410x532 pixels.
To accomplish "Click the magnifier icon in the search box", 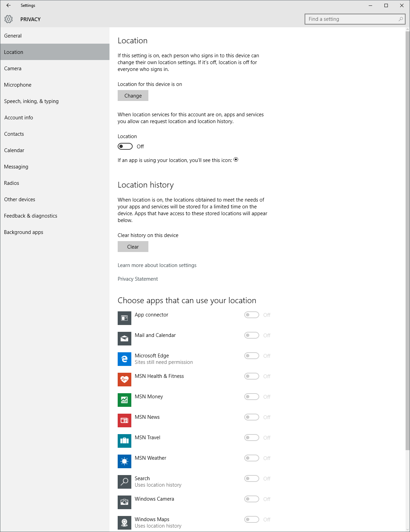I will point(401,19).
